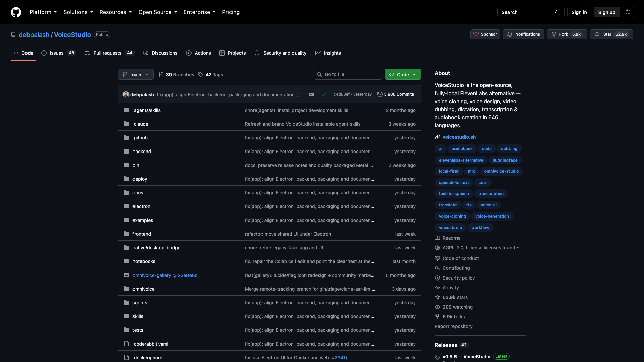
Task: Click the green commit status checkmark
Action: (x=324, y=94)
